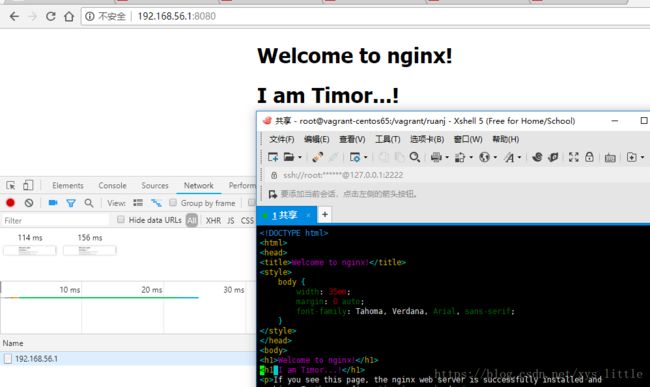Reload the page with the refresh icon
The image size is (650, 387).
coord(51,16)
